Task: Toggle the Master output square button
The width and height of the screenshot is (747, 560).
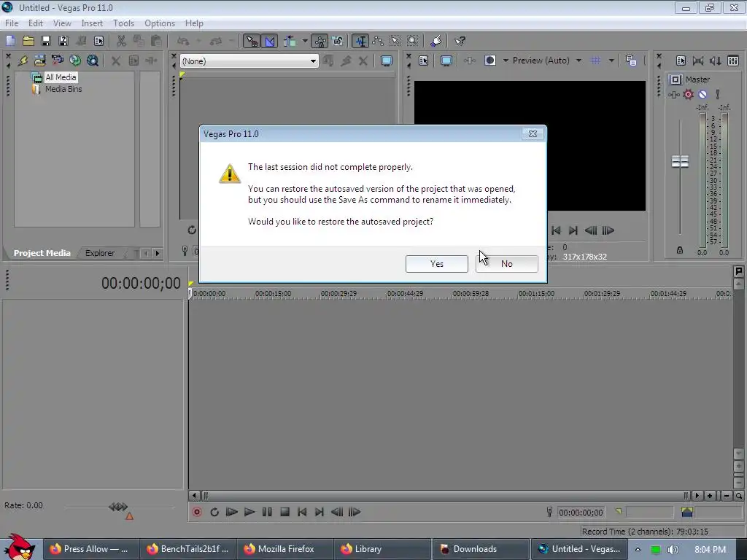Action: [675, 79]
